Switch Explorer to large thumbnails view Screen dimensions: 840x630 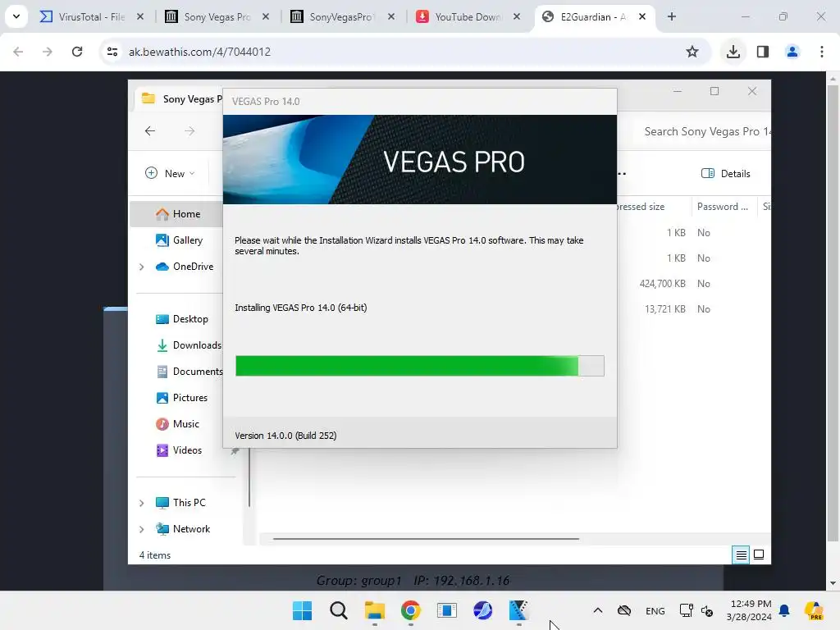pos(759,555)
